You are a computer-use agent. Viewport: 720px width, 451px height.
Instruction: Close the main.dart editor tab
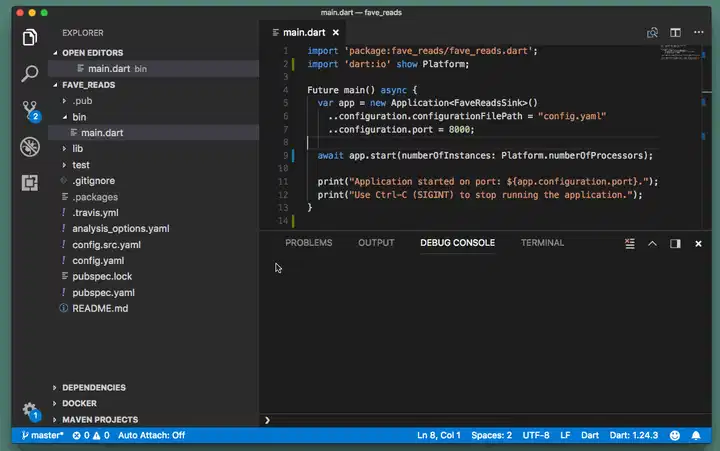point(336,33)
